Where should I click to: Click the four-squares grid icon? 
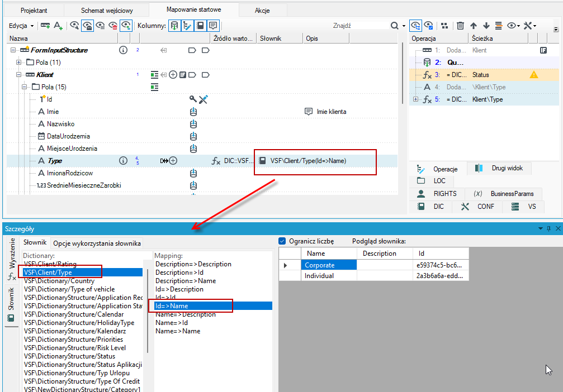point(444,26)
